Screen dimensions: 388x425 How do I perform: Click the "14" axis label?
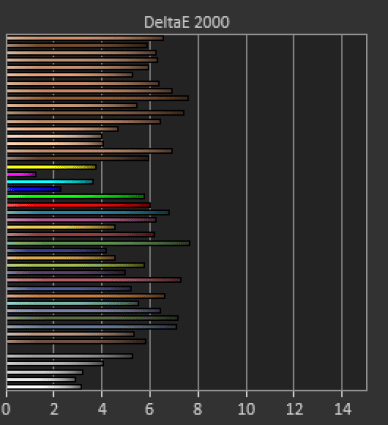(x=342, y=409)
